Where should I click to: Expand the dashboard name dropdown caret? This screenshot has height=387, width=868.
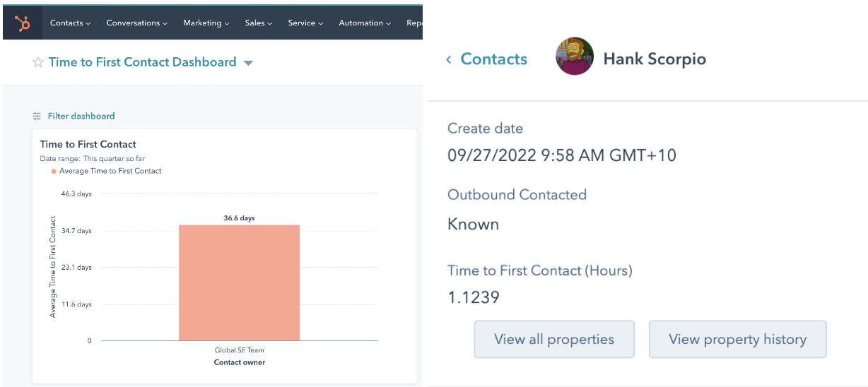coord(248,63)
